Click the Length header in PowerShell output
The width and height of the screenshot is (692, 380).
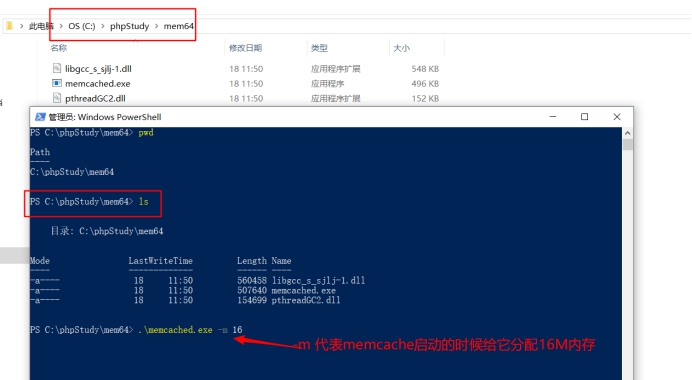pos(252,261)
